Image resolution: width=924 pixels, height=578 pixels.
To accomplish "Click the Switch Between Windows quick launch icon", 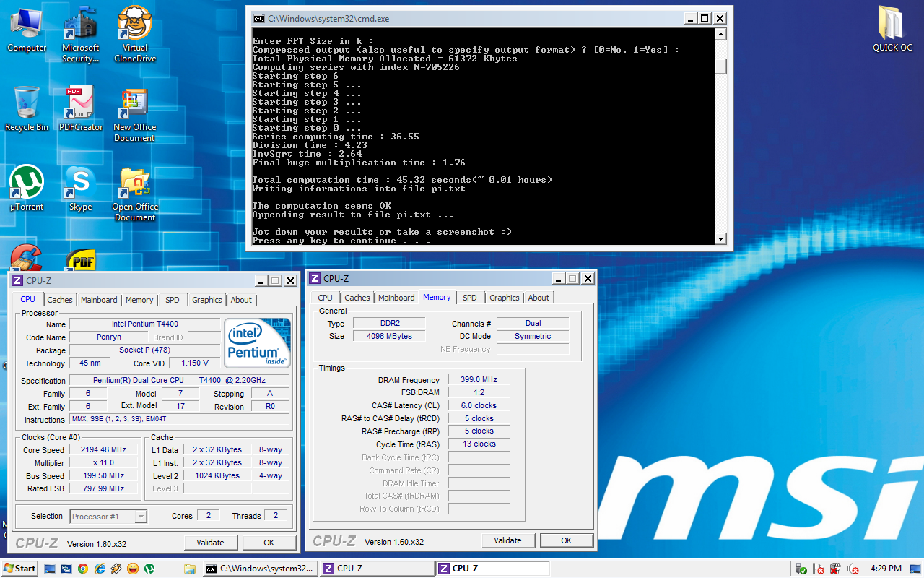I will pyautogui.click(x=66, y=569).
